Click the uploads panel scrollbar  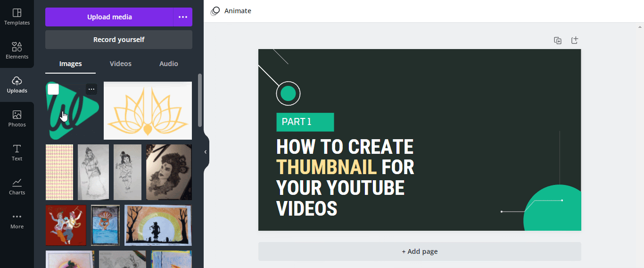pos(200,100)
